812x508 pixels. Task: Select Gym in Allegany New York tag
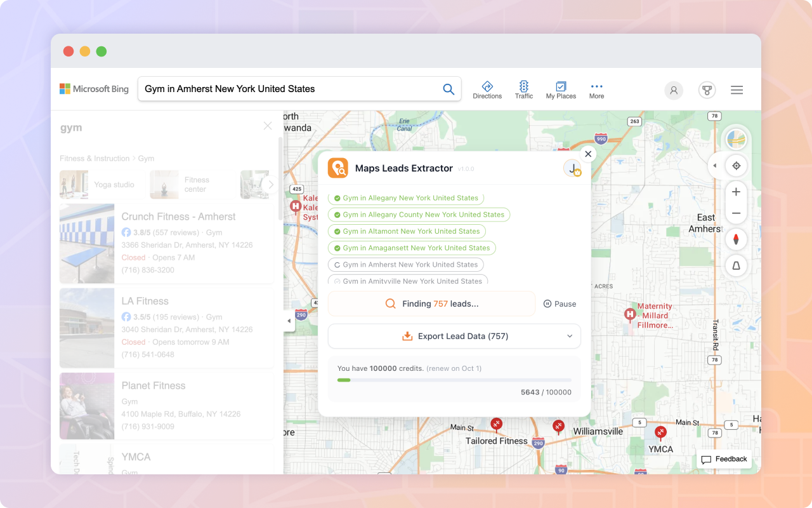(406, 197)
